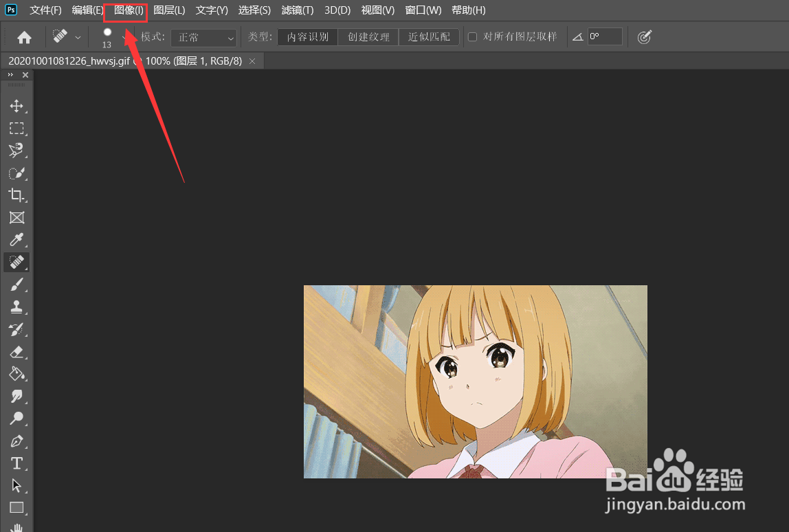Select the Move tool
Image resolution: width=789 pixels, height=532 pixels.
16,106
